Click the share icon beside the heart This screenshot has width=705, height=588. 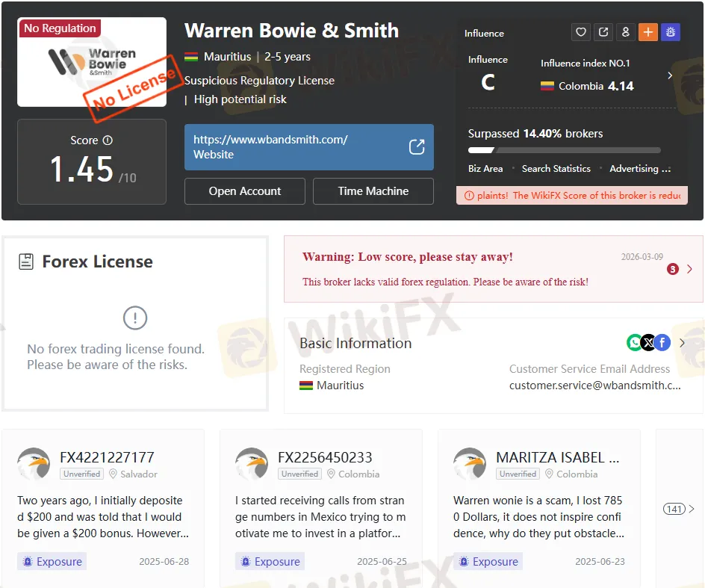[x=603, y=32]
